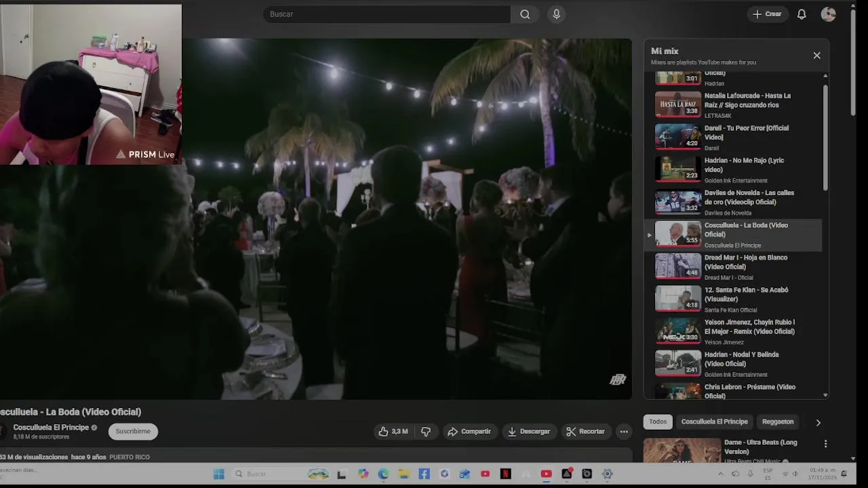868x488 pixels.
Task: Play Chris Lebron - Préstame in mix
Action: pos(732,390)
